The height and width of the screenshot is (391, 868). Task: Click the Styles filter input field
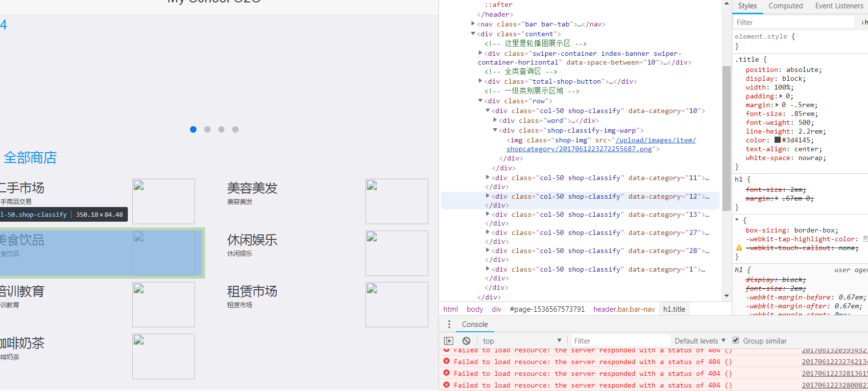pyautogui.click(x=794, y=23)
